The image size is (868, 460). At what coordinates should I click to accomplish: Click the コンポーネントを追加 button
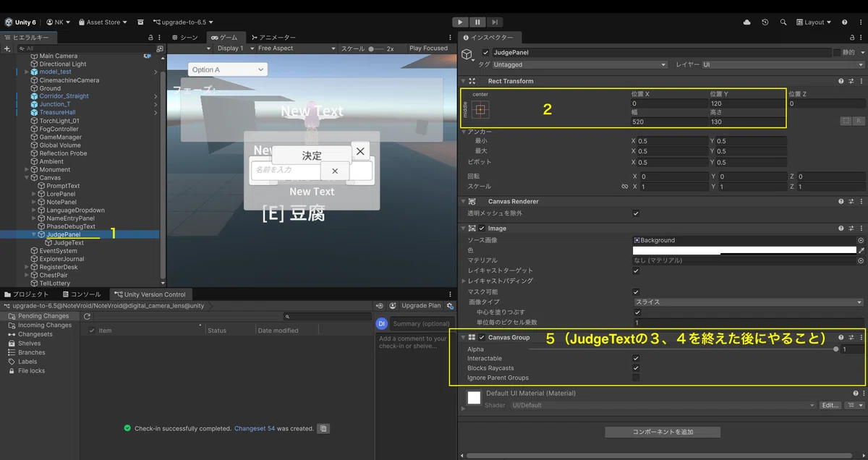point(663,432)
